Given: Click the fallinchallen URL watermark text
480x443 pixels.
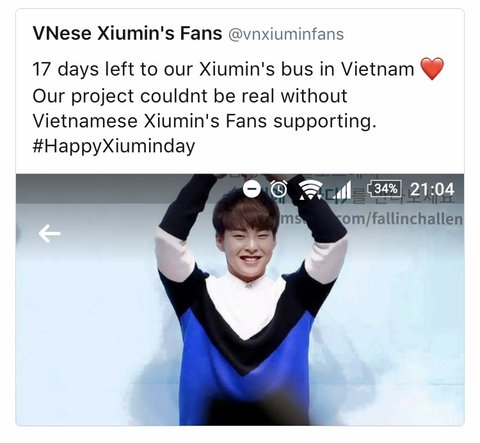Looking at the screenshot, I should (x=372, y=219).
